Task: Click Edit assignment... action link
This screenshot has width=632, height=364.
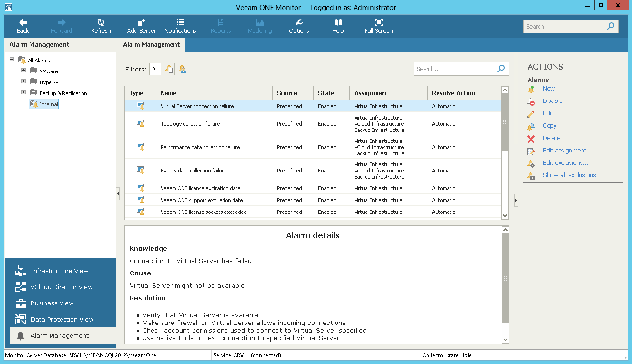Action: coord(567,151)
